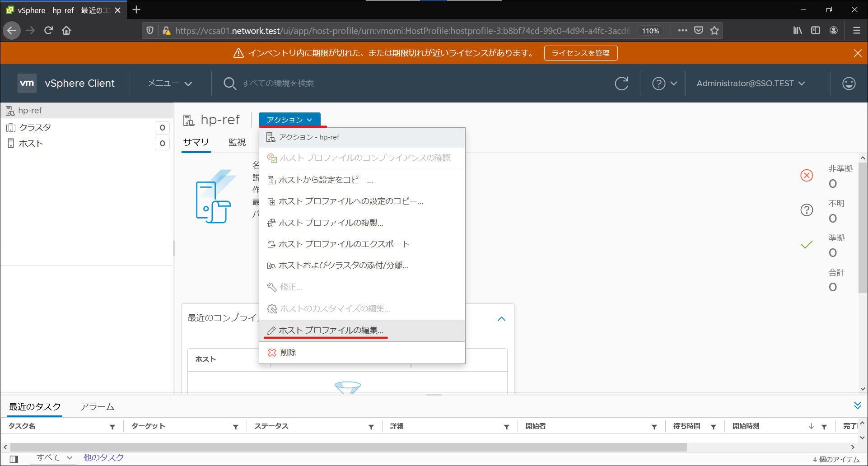Image resolution: width=868 pixels, height=466 pixels.
Task: Filter the 待ち時間 column
Action: pyautogui.click(x=714, y=427)
